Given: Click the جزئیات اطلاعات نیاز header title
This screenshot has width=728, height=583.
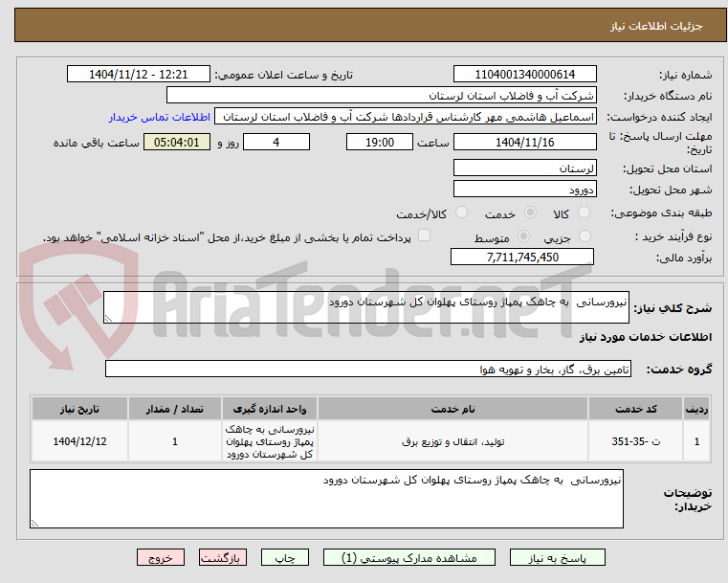Looking at the screenshot, I should [656, 26].
